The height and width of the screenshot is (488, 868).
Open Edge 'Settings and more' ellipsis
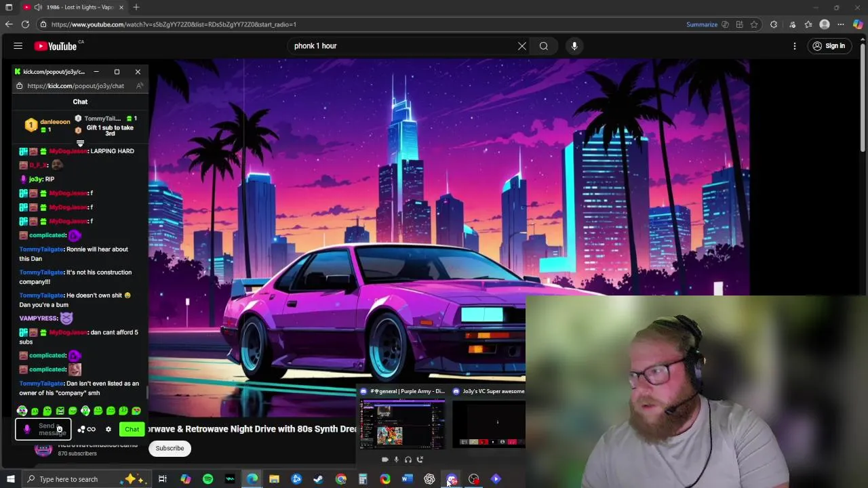point(842,24)
